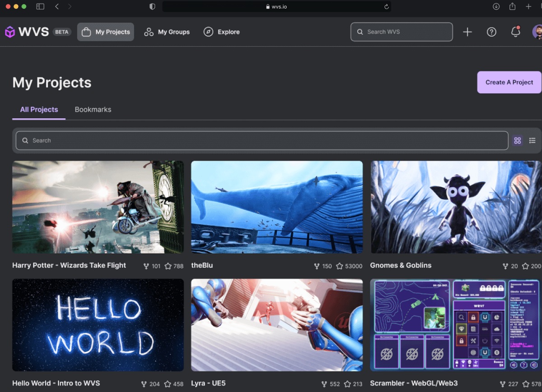Open the user profile avatar
Viewport: 542px width, 392px height.
(537, 32)
